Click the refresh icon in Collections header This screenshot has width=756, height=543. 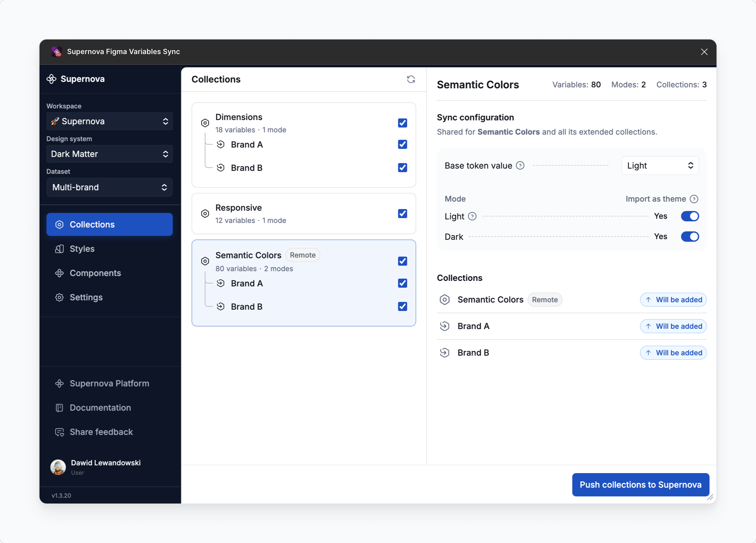pos(411,79)
